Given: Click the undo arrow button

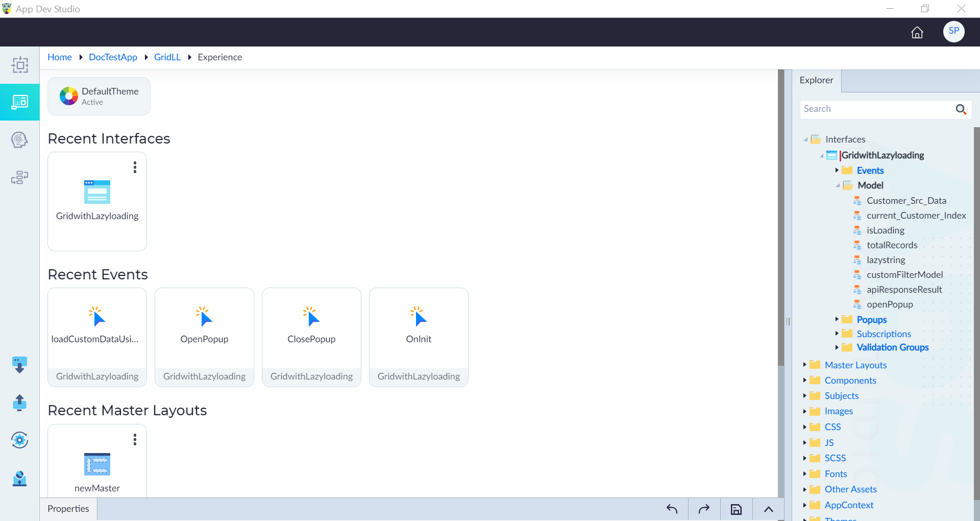Looking at the screenshot, I should pos(672,509).
